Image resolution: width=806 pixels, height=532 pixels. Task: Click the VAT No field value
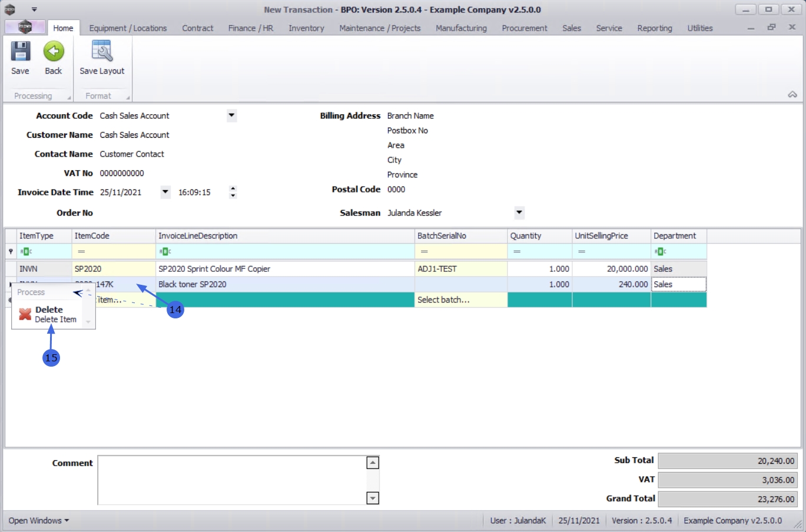122,173
